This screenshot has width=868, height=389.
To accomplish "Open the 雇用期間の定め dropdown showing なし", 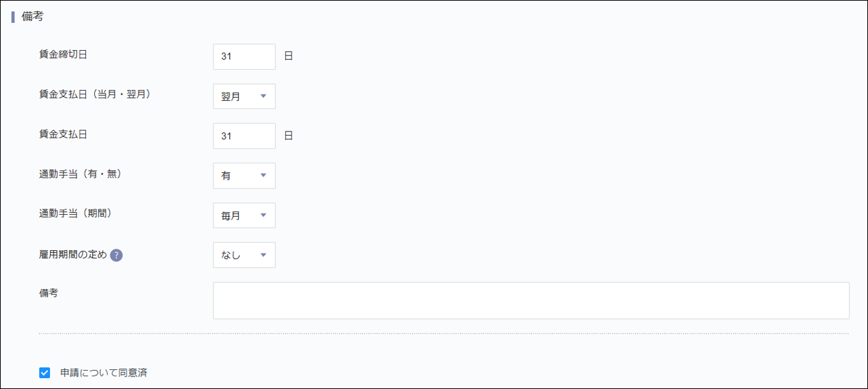I will click(244, 255).
